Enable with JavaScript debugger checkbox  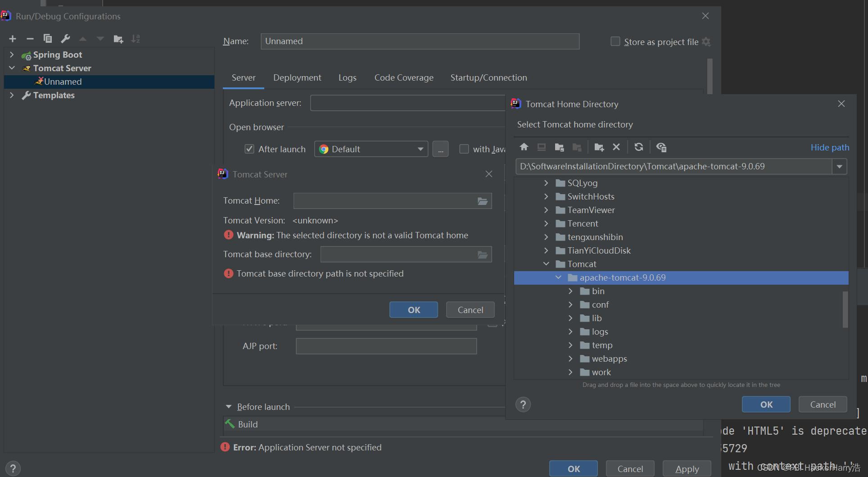[464, 149]
